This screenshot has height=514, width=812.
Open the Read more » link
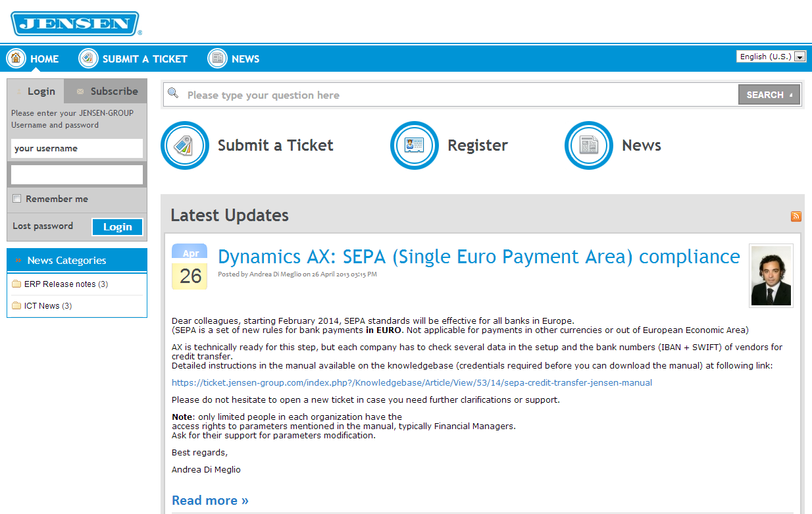tap(210, 500)
